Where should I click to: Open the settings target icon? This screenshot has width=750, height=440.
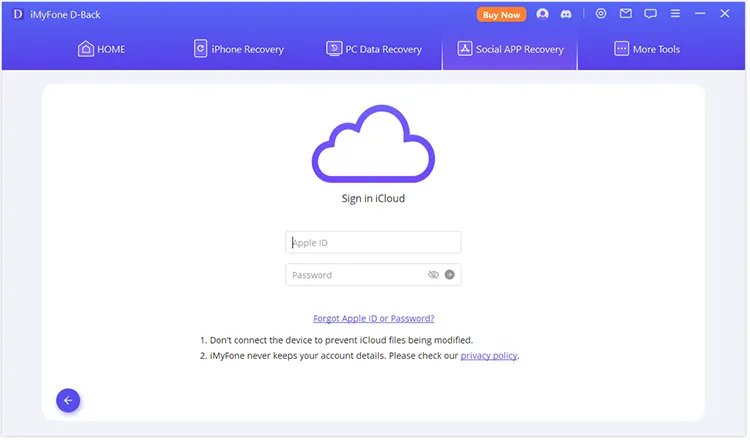(x=601, y=13)
